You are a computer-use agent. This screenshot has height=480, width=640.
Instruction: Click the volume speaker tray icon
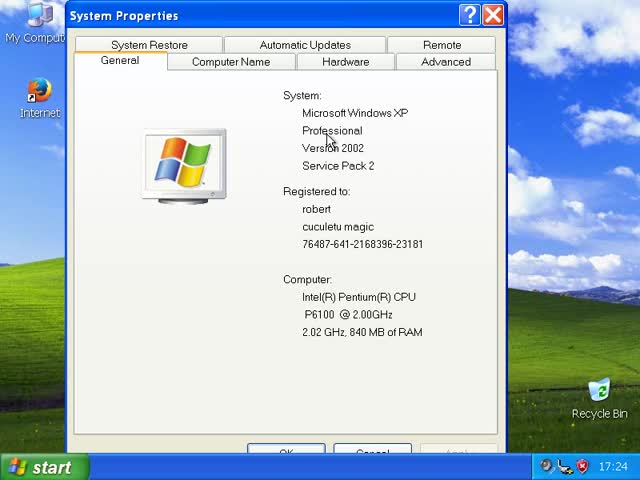point(547,467)
